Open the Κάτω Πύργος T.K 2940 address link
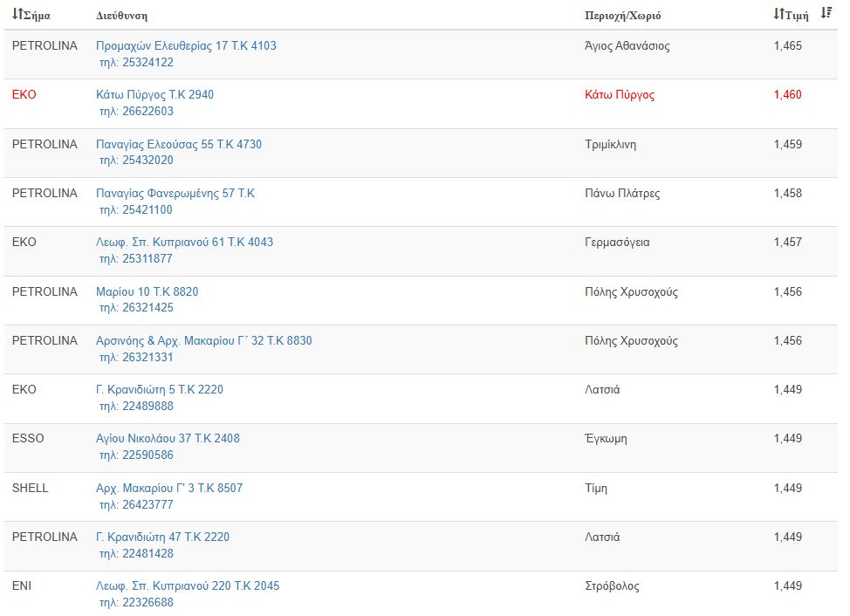This screenshot has height=616, width=850. (x=154, y=94)
